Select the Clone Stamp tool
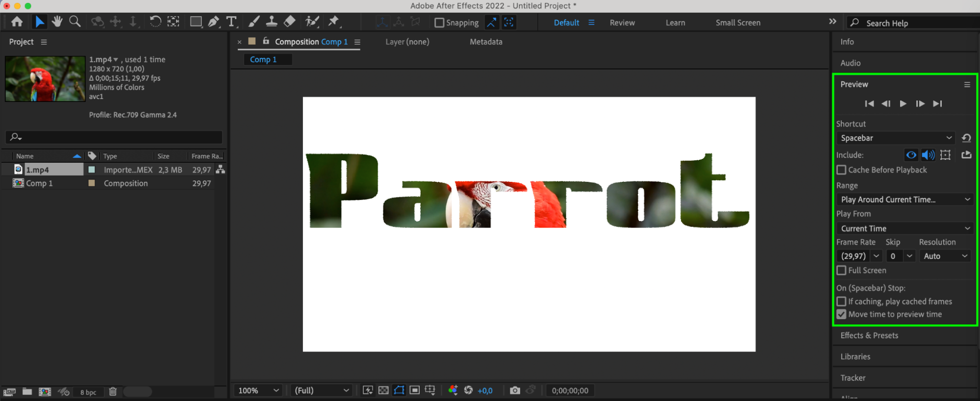980x401 pixels. point(271,22)
